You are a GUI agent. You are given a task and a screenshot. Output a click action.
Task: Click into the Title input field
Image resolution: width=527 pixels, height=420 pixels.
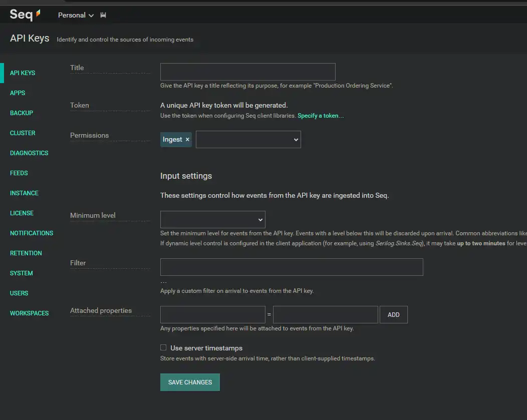tap(247, 72)
